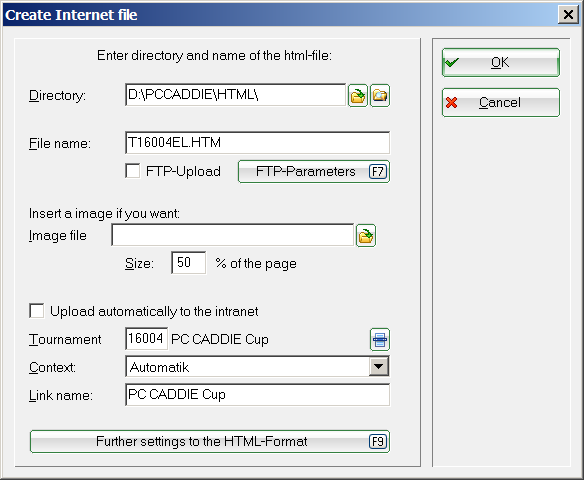The height and width of the screenshot is (480, 584).
Task: Focus the Image file text field
Action: coord(232,235)
